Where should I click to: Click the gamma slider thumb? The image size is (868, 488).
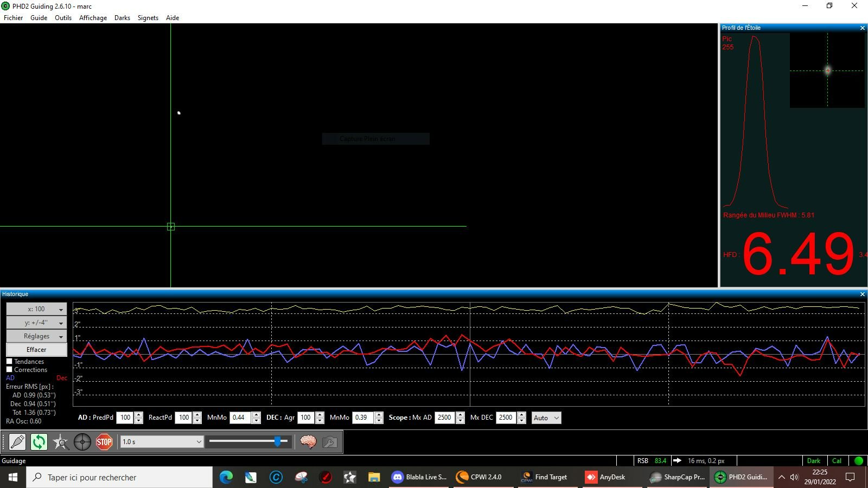[x=278, y=441]
